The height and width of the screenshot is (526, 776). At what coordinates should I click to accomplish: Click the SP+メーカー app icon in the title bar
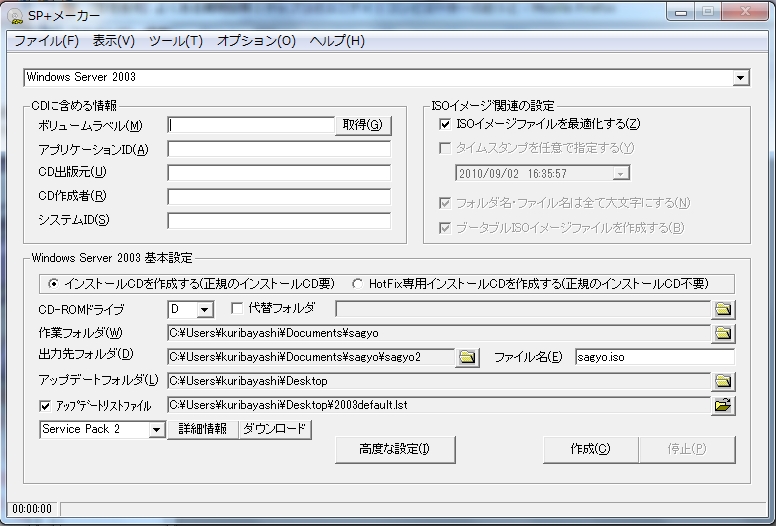[x=16, y=16]
